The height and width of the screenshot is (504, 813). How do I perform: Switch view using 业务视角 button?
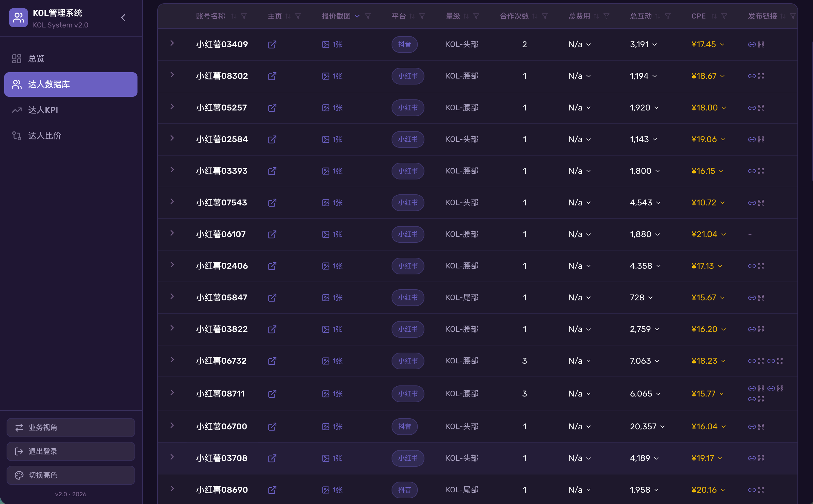tap(71, 427)
